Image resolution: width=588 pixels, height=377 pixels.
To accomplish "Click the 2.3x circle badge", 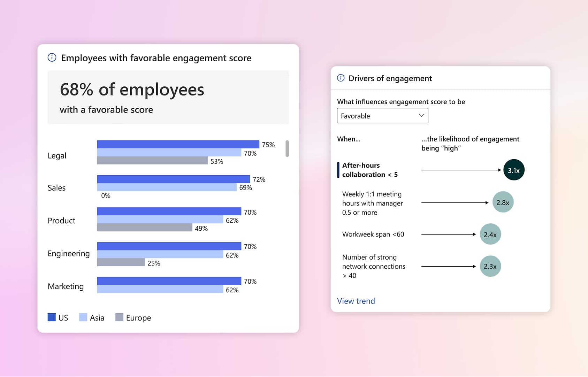I will coord(490,266).
